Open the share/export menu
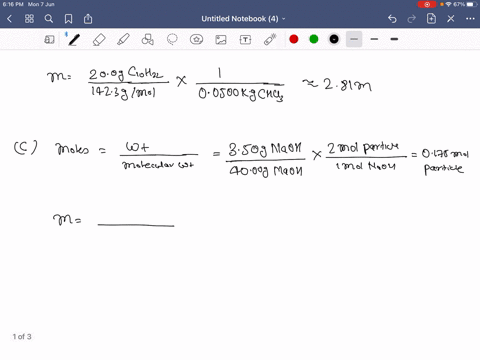This screenshot has width=480, height=360. coord(88,19)
